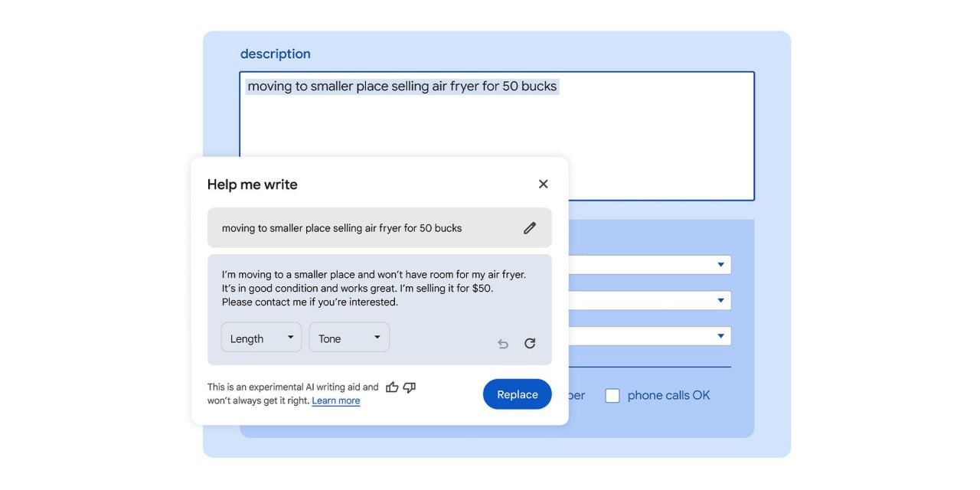The width and height of the screenshot is (980, 490).
Task: Expand the third dropdown in the form
Action: click(720, 336)
